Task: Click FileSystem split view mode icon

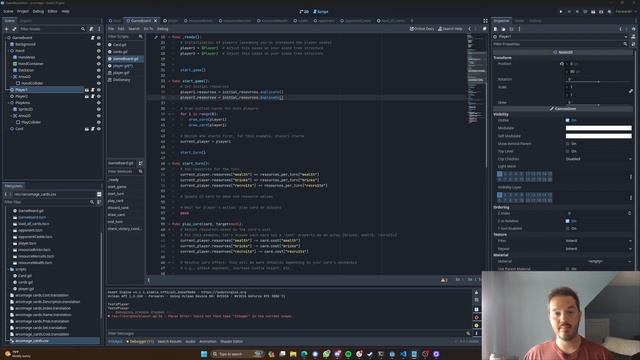Action: 99,194
